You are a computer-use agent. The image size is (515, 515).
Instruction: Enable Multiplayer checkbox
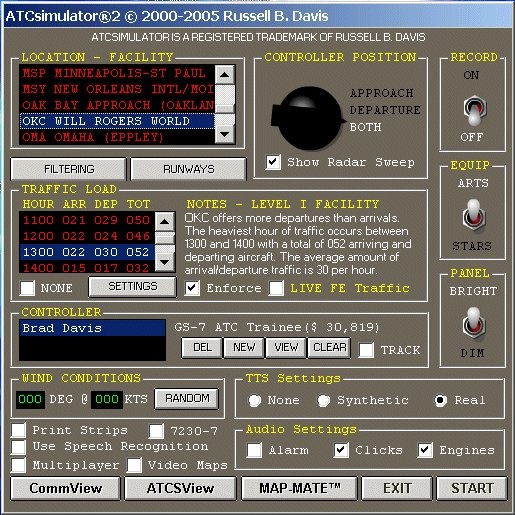point(18,465)
